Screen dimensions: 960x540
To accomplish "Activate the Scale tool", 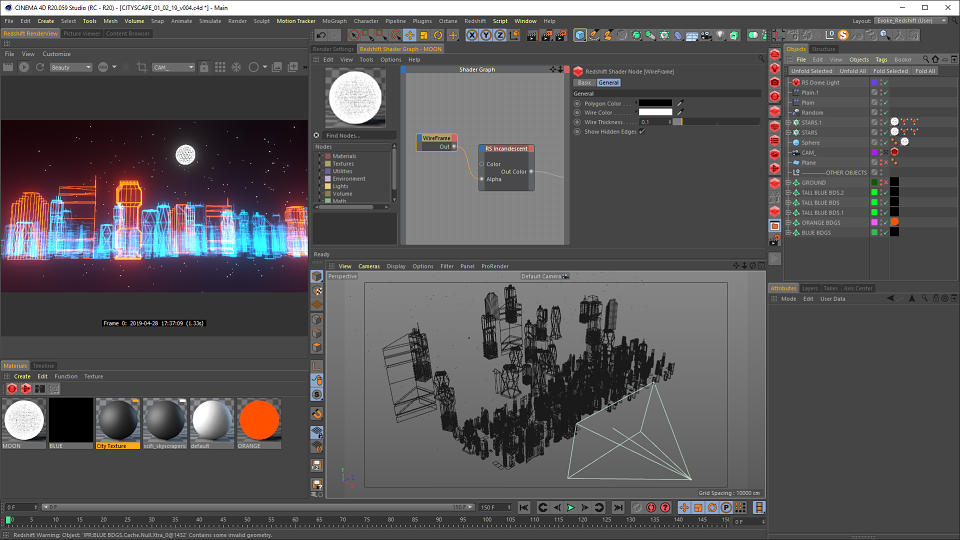I will [x=424, y=35].
